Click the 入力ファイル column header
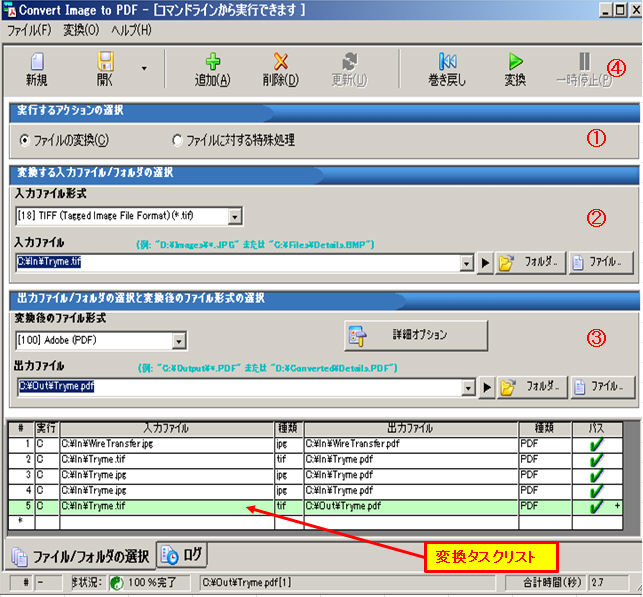 (x=166, y=428)
